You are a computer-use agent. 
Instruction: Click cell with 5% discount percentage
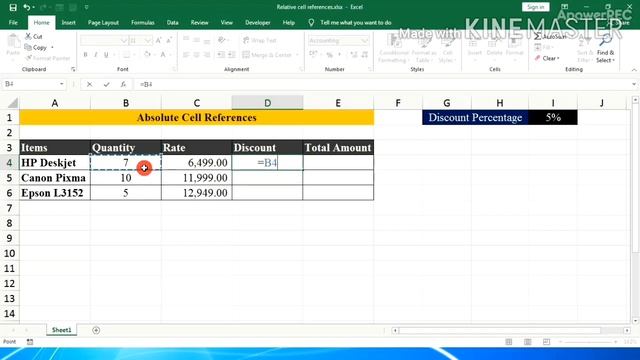coord(553,118)
